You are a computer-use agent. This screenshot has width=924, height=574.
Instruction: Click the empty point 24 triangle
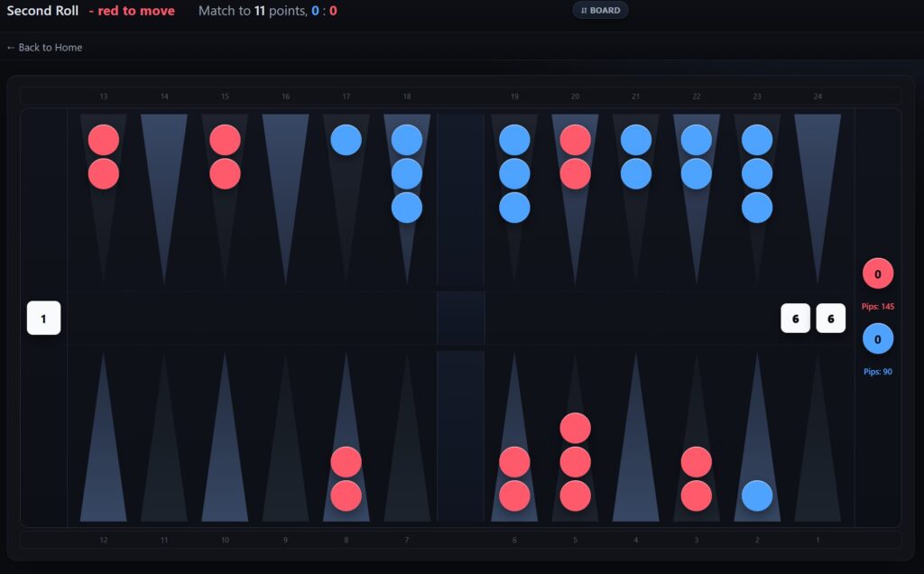coord(818,181)
